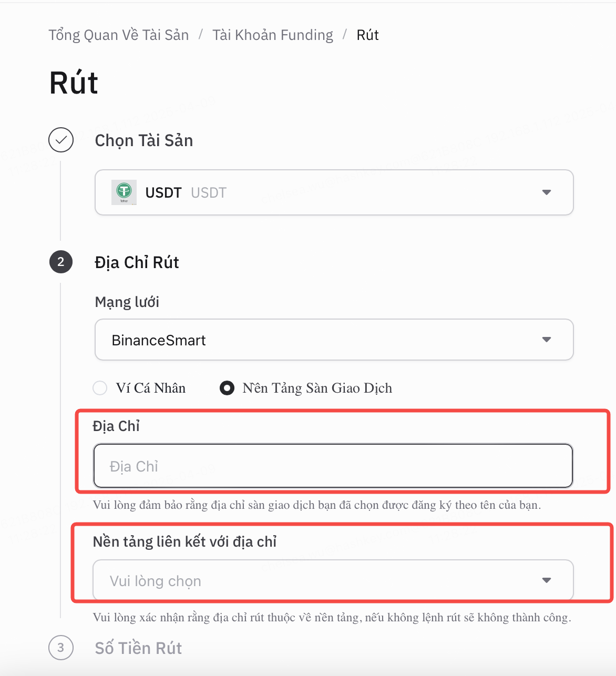Click the Địa Chỉ Rút step heading
The height and width of the screenshot is (676, 616).
point(137,262)
